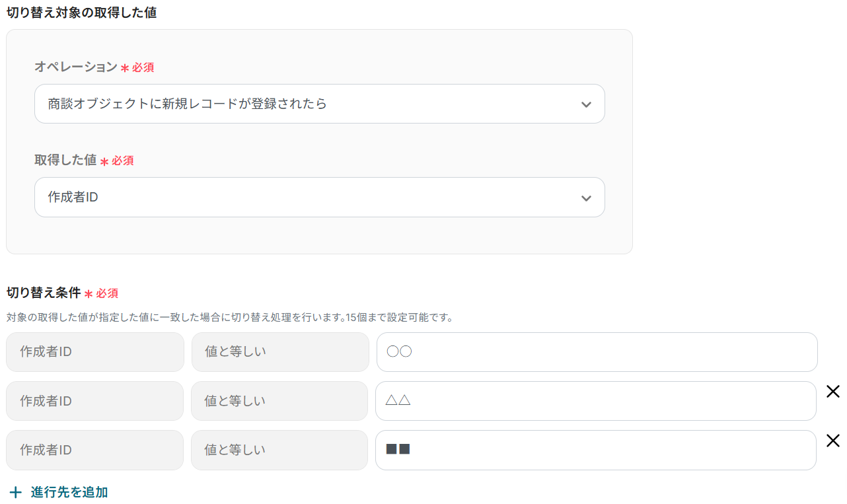This screenshot has width=847, height=504.
Task: Click the オペレーション field label
Action: coord(75,67)
